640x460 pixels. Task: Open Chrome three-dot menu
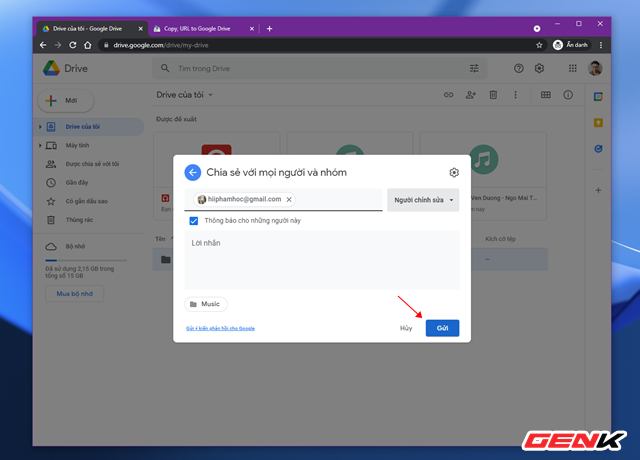coord(601,45)
